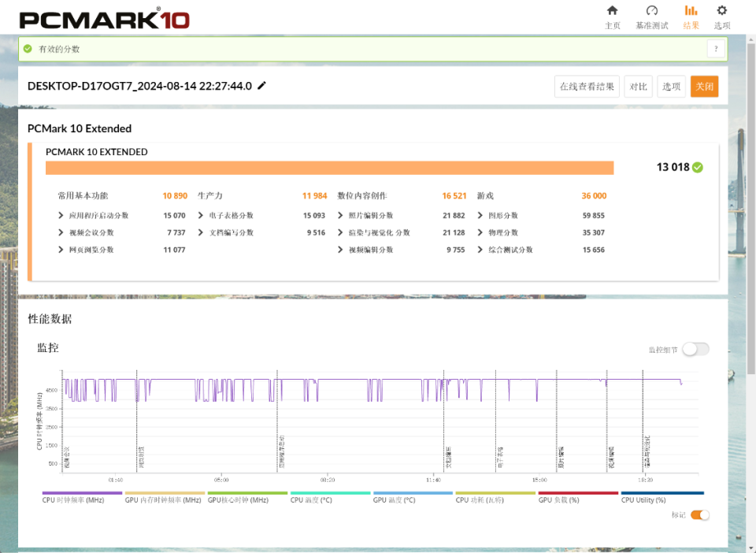This screenshot has width=756, height=553.
Task: Click 常用基本功能 score 10 890
Action: coord(175,195)
